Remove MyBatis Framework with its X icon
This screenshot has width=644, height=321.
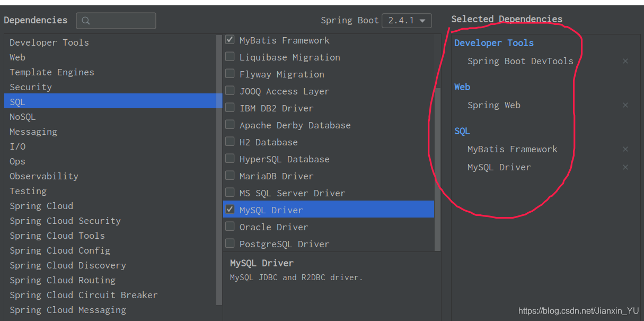tap(625, 149)
